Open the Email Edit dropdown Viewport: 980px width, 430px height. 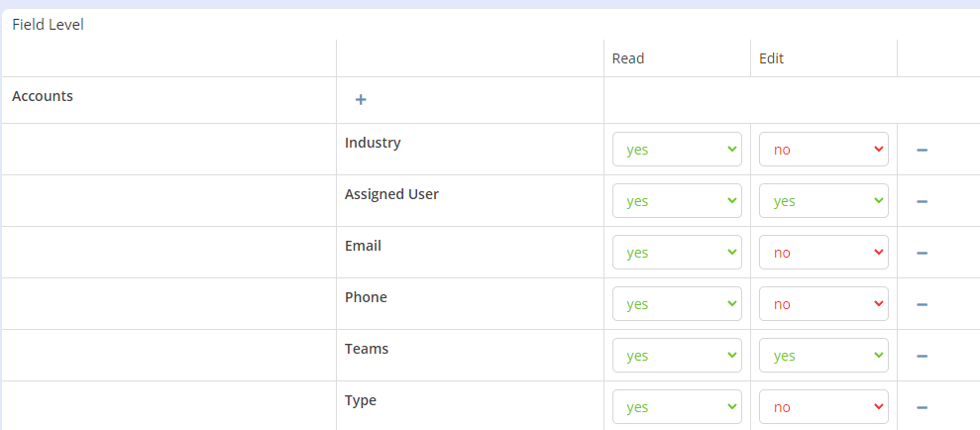pyautogui.click(x=823, y=253)
